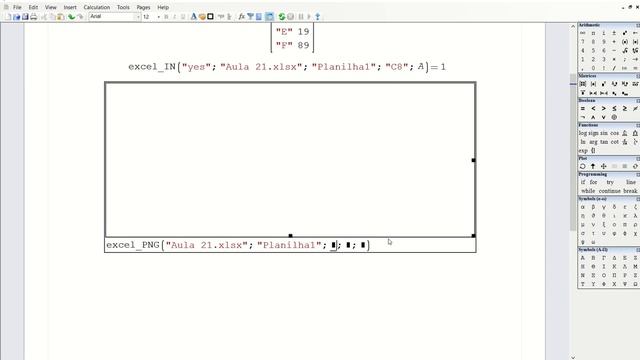Image resolution: width=640 pixels, height=360 pixels.
Task: Select the Move tool in Plot panel
Action: pyautogui.click(x=604, y=167)
